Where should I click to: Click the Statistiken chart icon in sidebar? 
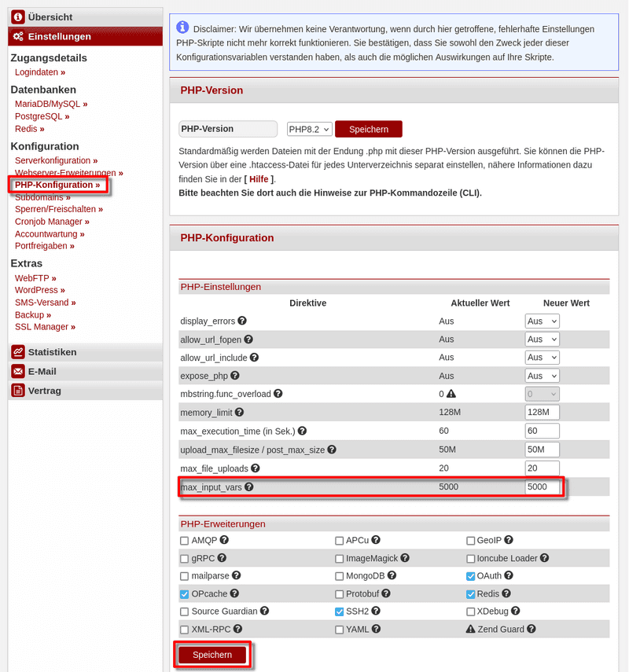tap(18, 352)
